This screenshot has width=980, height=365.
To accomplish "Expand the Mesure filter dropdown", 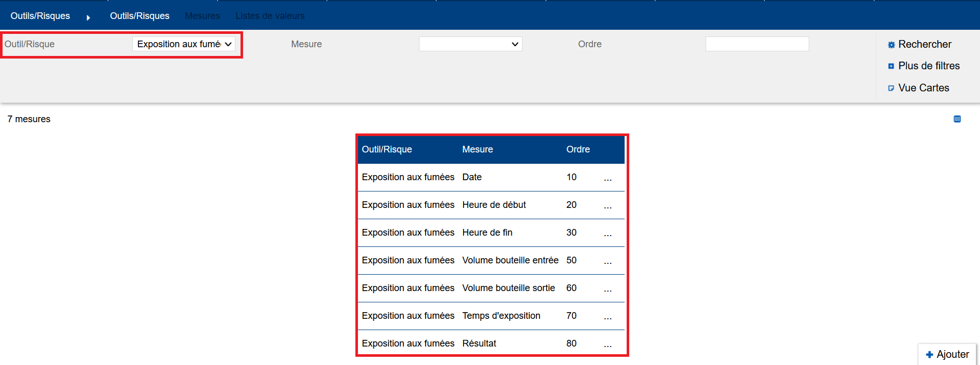I will click(x=470, y=44).
